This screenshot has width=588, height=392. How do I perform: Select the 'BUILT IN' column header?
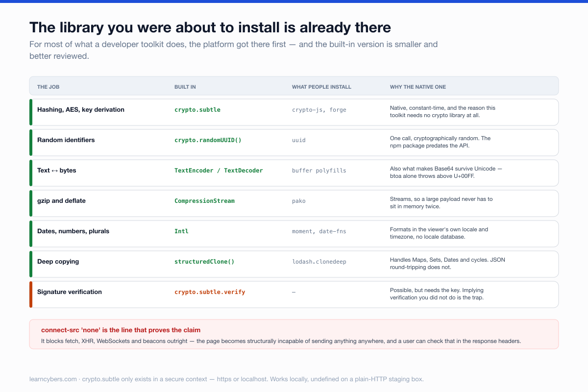click(x=185, y=87)
